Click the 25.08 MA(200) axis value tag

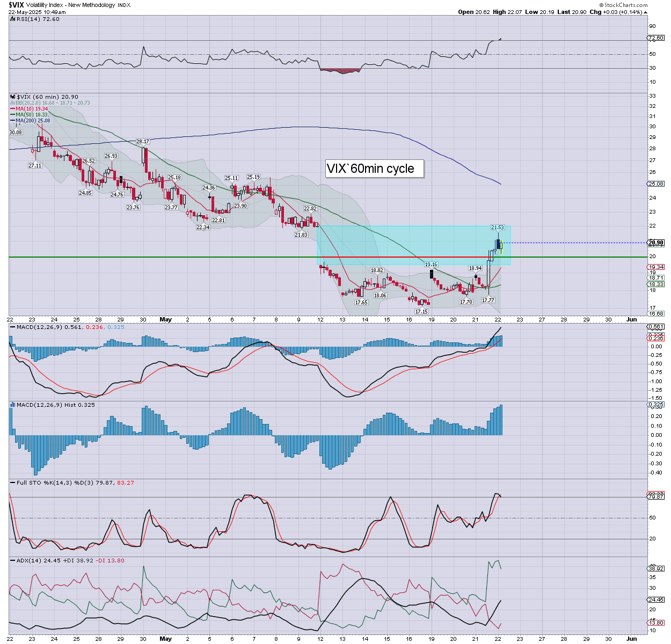656,184
